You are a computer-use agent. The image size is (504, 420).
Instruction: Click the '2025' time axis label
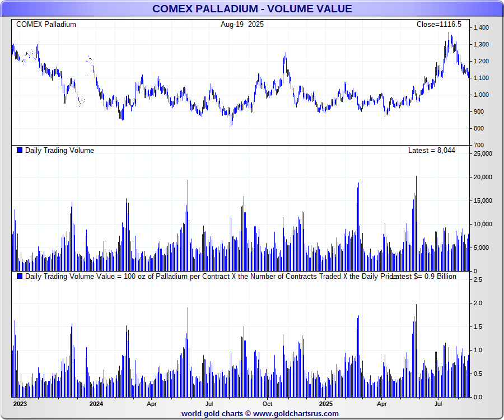tap(326, 404)
